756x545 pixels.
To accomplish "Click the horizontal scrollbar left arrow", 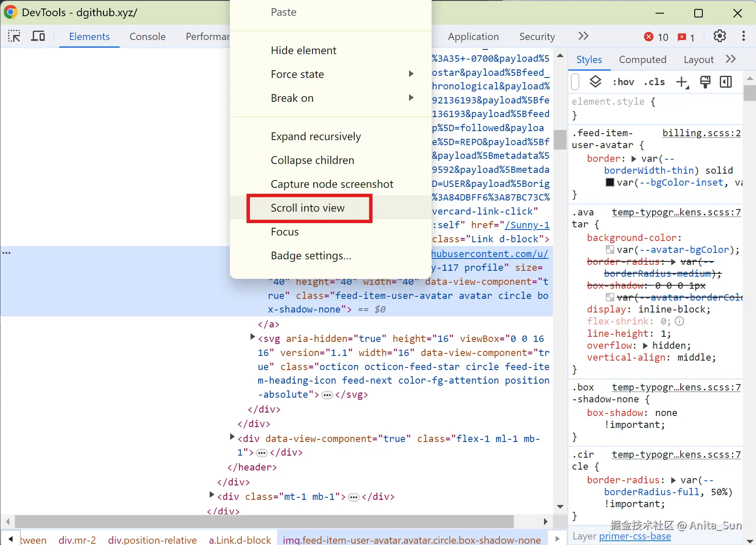I will (8, 522).
